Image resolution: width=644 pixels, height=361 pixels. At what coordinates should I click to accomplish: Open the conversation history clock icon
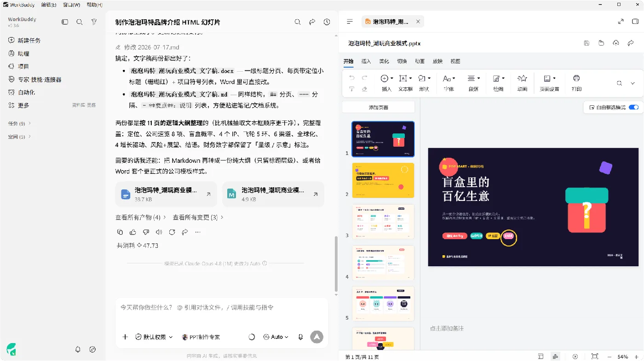327,22
